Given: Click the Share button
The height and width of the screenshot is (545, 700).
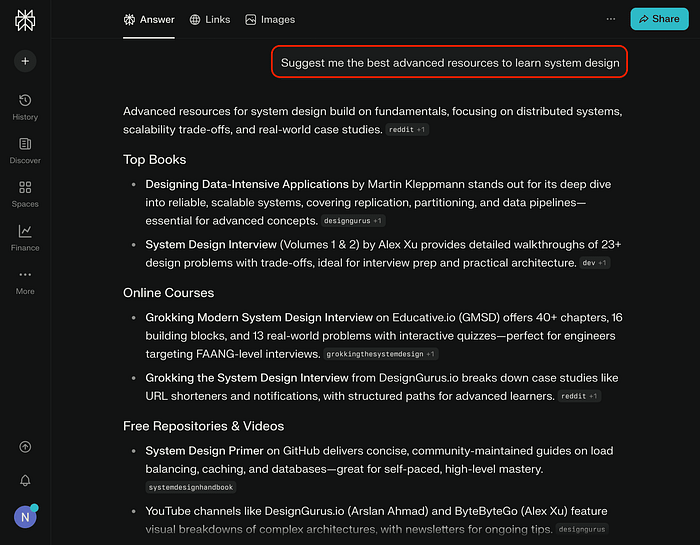Looking at the screenshot, I should click(659, 19).
